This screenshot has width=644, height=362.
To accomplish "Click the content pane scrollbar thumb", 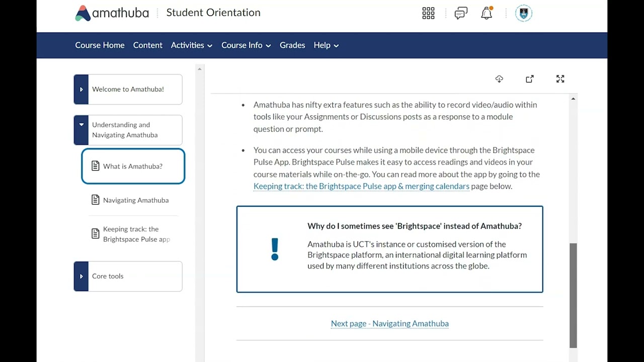I will click(573, 295).
